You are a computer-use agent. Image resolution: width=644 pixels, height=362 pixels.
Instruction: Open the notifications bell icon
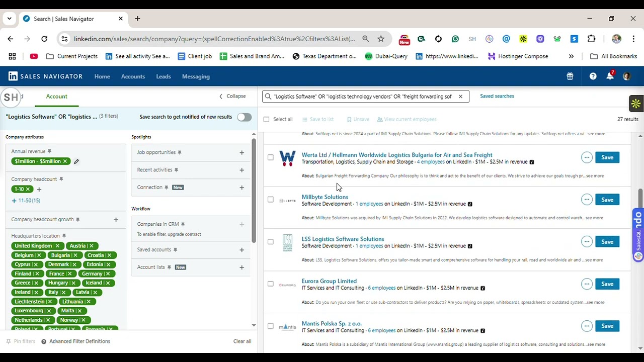click(x=610, y=76)
